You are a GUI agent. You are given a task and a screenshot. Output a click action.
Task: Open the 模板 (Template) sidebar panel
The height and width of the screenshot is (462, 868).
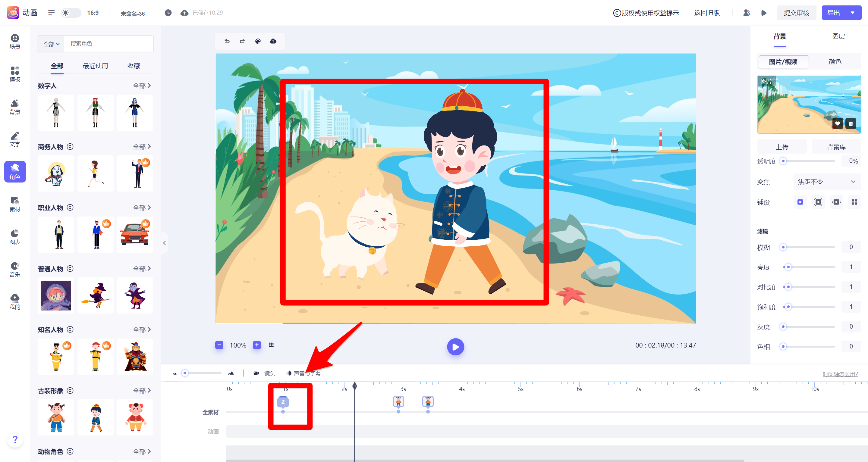point(15,74)
